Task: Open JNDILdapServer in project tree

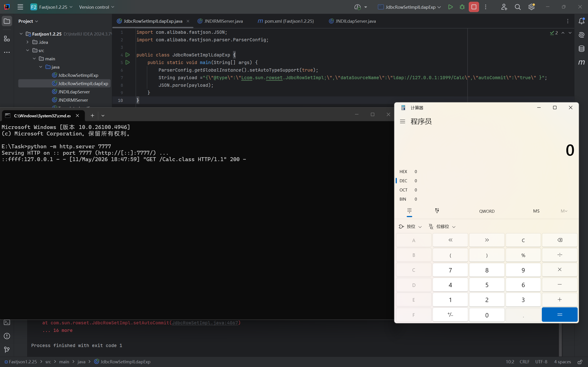Action: coord(74,92)
